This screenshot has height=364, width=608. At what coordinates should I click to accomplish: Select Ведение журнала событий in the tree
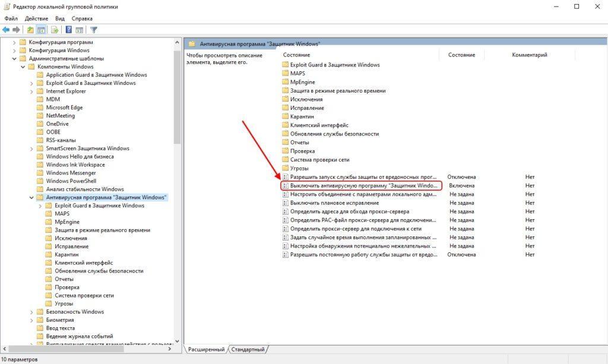click(x=80, y=337)
